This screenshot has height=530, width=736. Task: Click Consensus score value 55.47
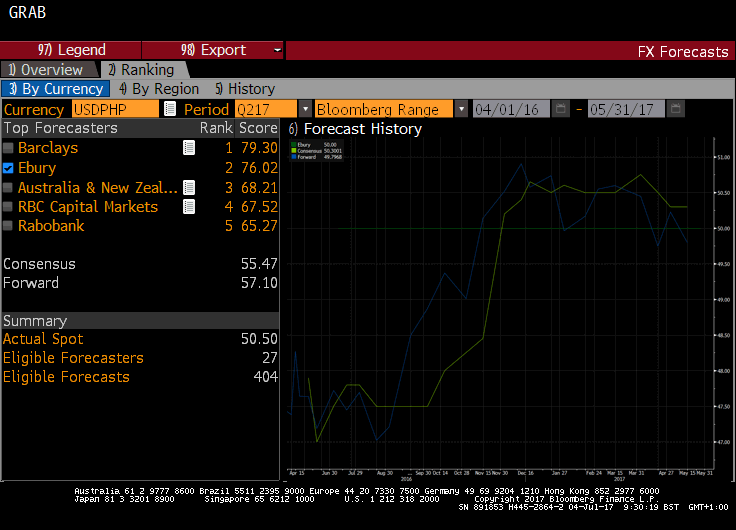point(259,264)
